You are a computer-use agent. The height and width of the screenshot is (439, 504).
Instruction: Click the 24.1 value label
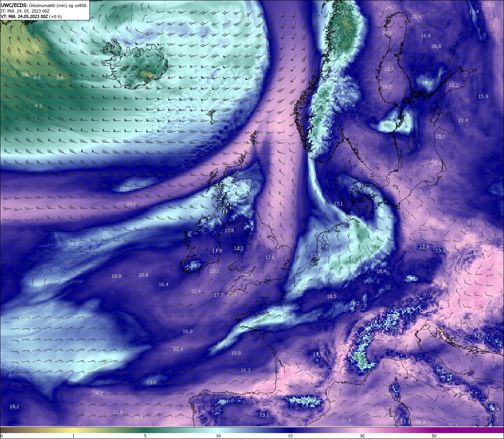[131, 204]
